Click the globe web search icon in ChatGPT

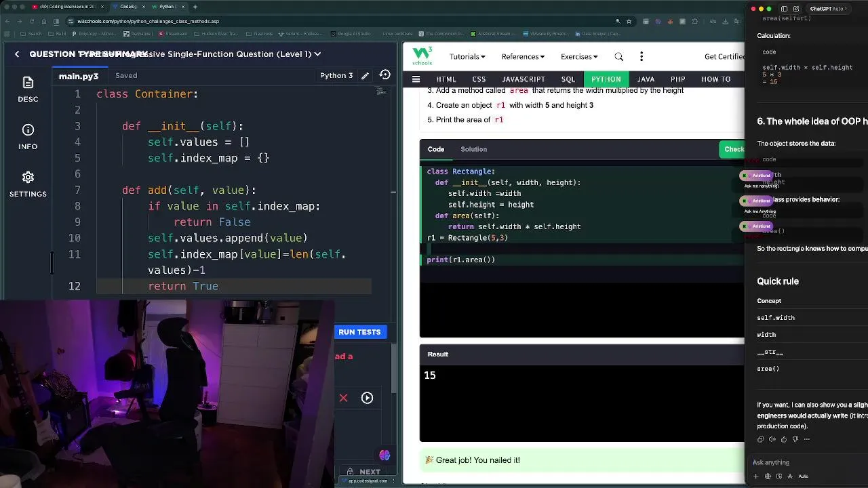pyautogui.click(x=768, y=476)
